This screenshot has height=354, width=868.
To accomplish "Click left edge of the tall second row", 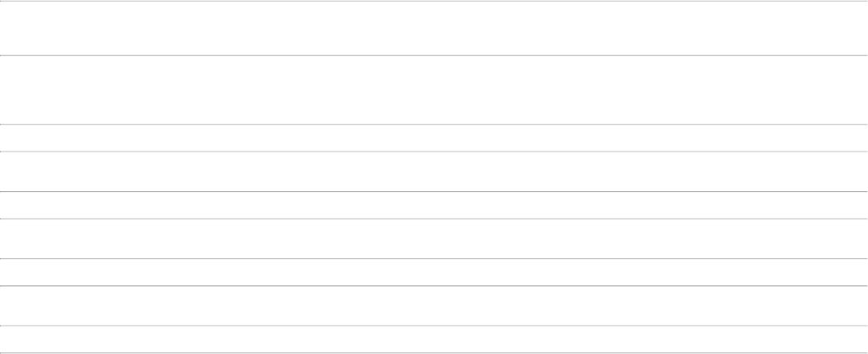I will pos(3,90).
